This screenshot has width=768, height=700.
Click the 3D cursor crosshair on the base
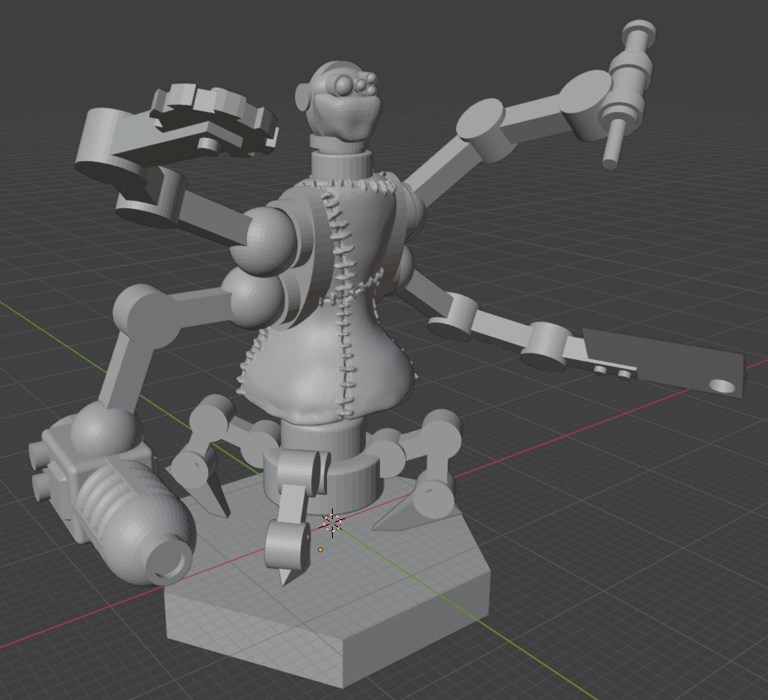[x=332, y=522]
